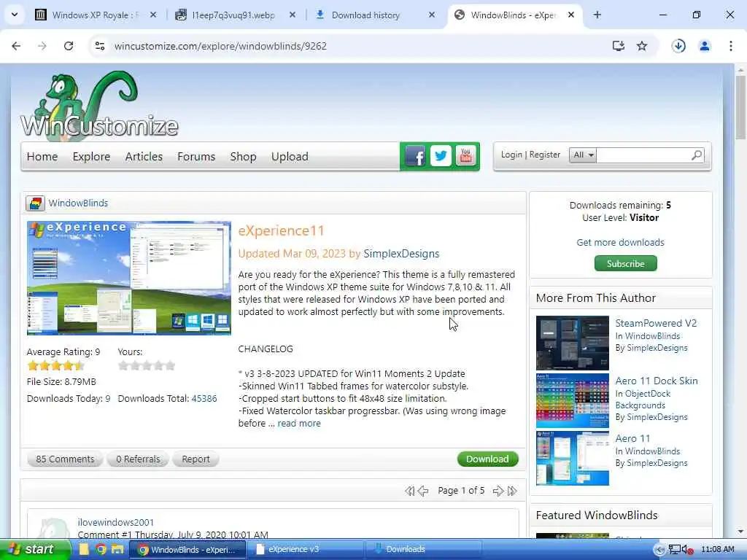Click the WinCustomize logo
The width and height of the screenshot is (747, 560).
coord(99,106)
